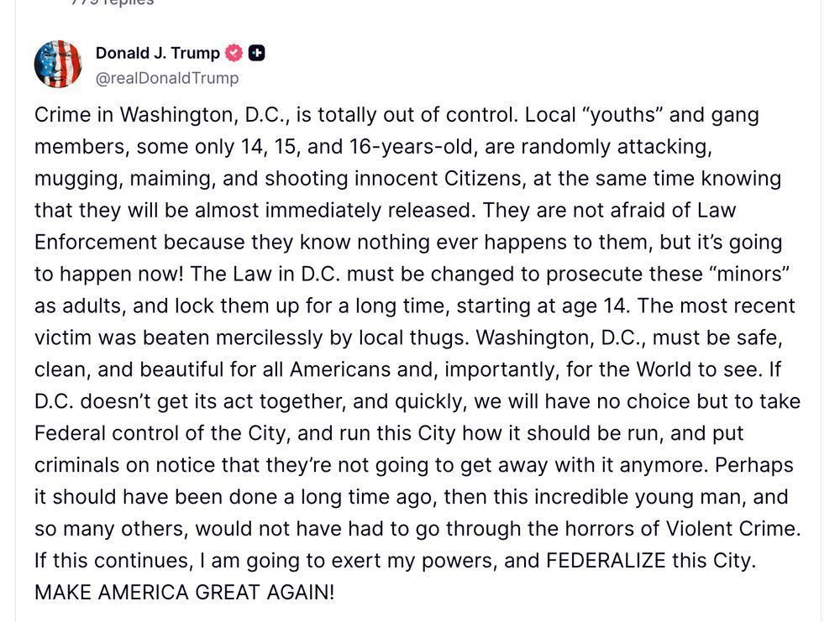Screen dimensions: 840x622
Task: Click the red verified checkmark badge
Action: tap(234, 53)
